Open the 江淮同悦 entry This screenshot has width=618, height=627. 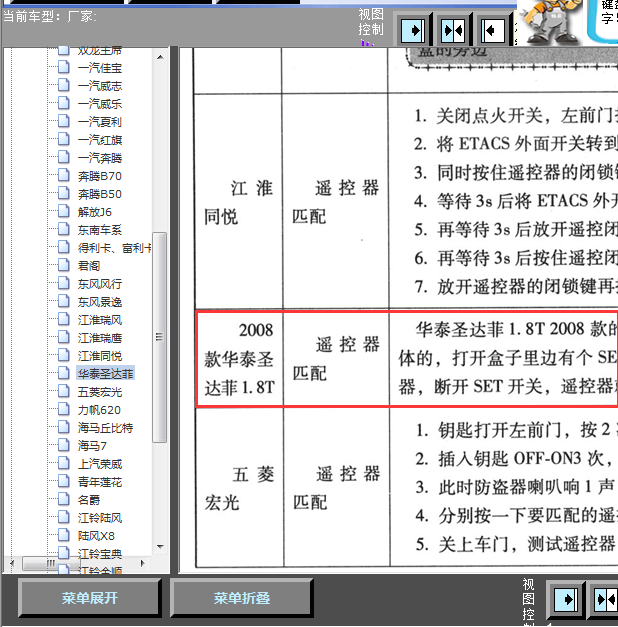tap(100, 356)
